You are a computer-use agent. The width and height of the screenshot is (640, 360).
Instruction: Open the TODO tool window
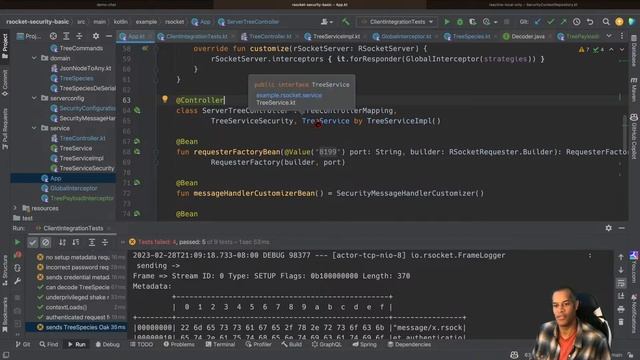point(141,344)
